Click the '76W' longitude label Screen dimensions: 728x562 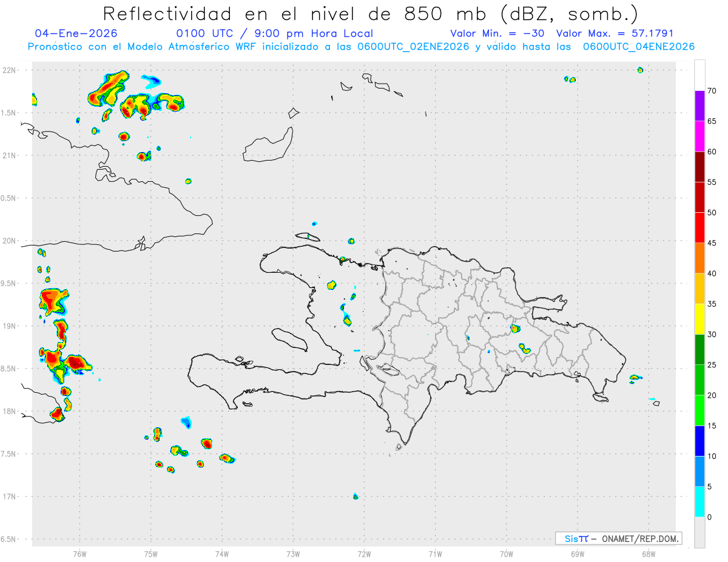79,554
